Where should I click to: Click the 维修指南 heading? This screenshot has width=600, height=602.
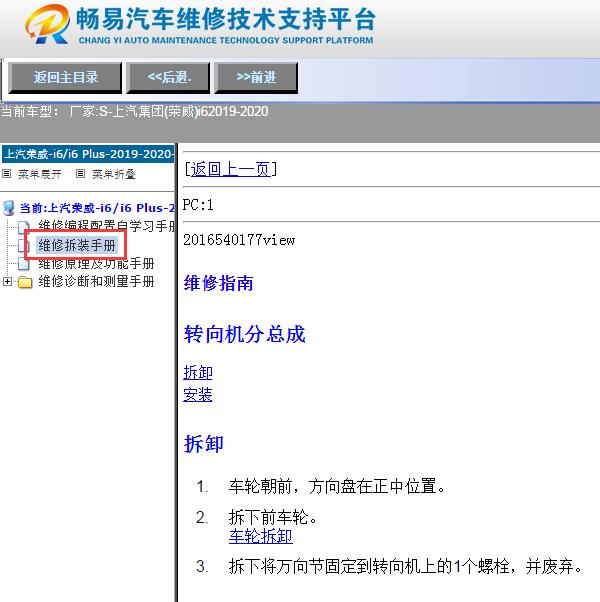point(218,283)
